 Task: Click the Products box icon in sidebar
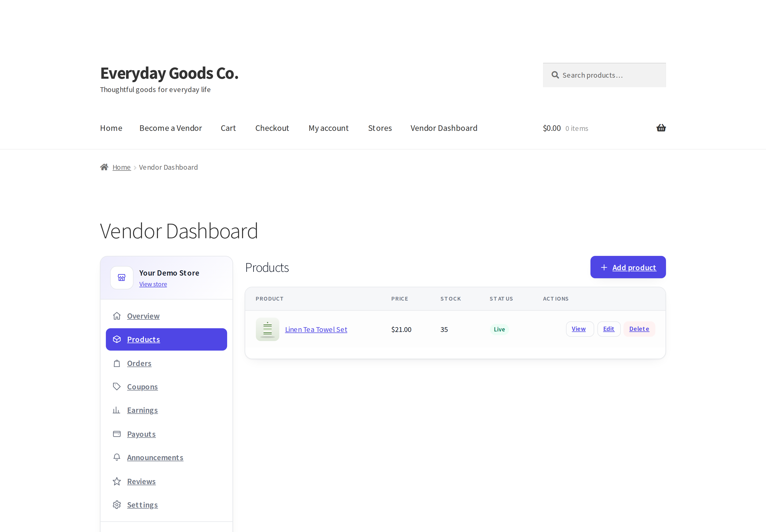117,339
